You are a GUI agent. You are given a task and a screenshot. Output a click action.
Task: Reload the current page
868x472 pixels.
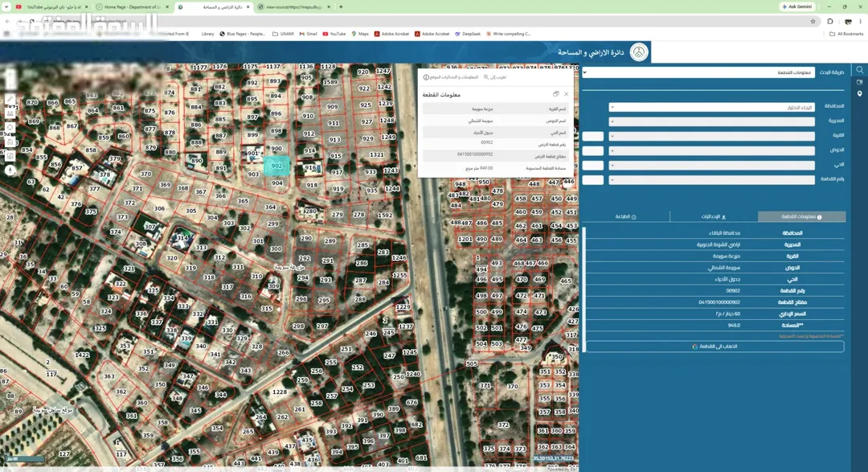32,22
